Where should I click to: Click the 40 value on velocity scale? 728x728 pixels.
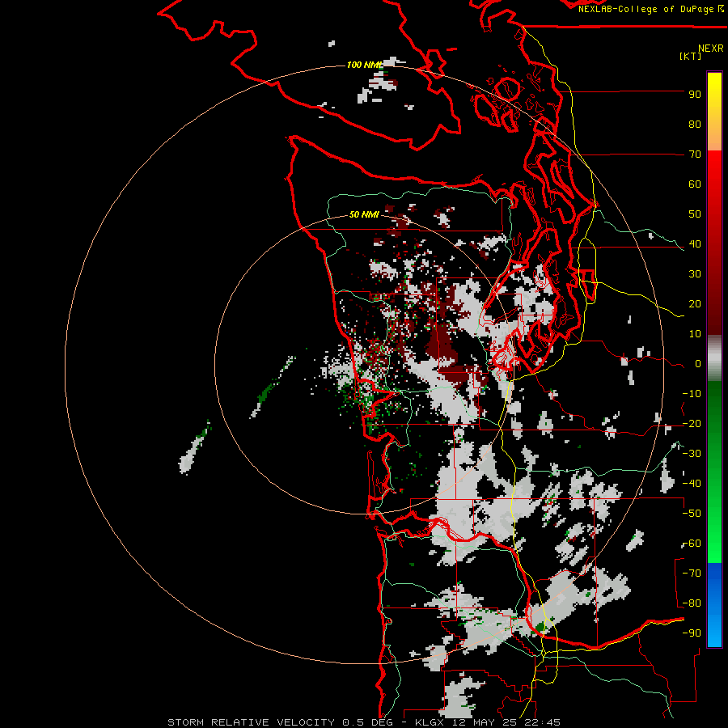click(x=695, y=243)
